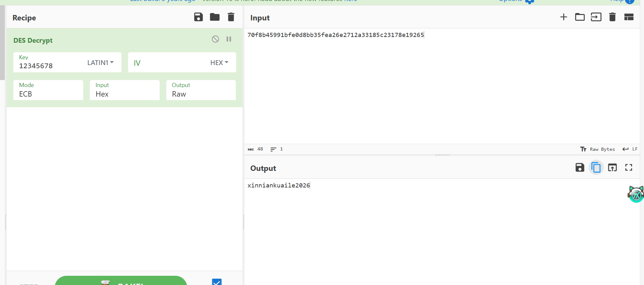Open file as input icon
Viewport: 644px width, 285px height.
596,17
